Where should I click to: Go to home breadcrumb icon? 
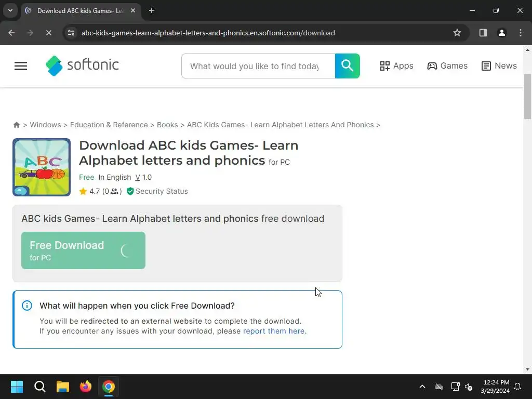pyautogui.click(x=16, y=125)
